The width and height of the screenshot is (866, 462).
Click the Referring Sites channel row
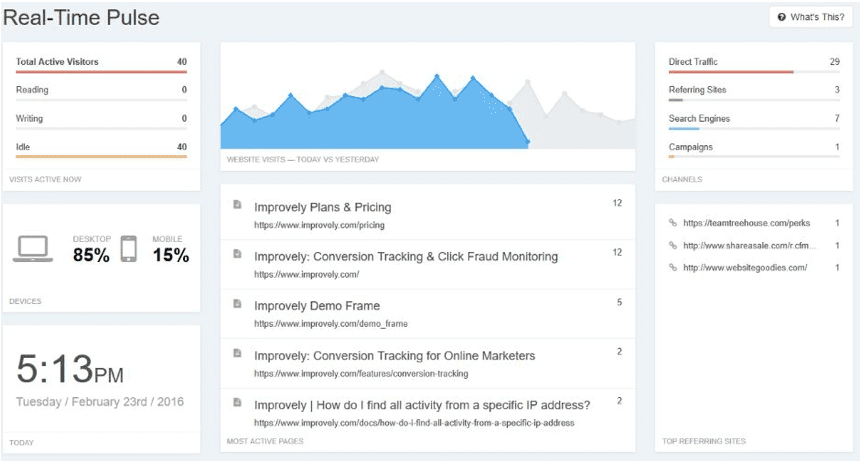(753, 91)
